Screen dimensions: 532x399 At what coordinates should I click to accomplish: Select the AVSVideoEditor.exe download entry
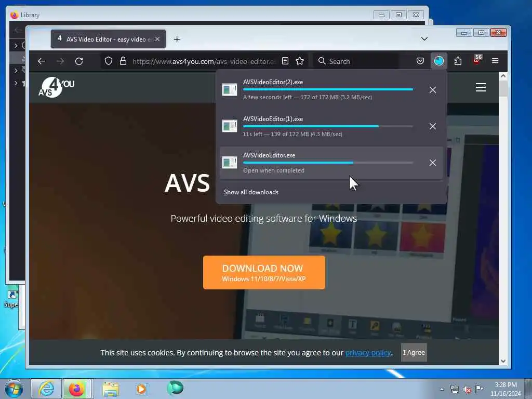click(x=331, y=163)
